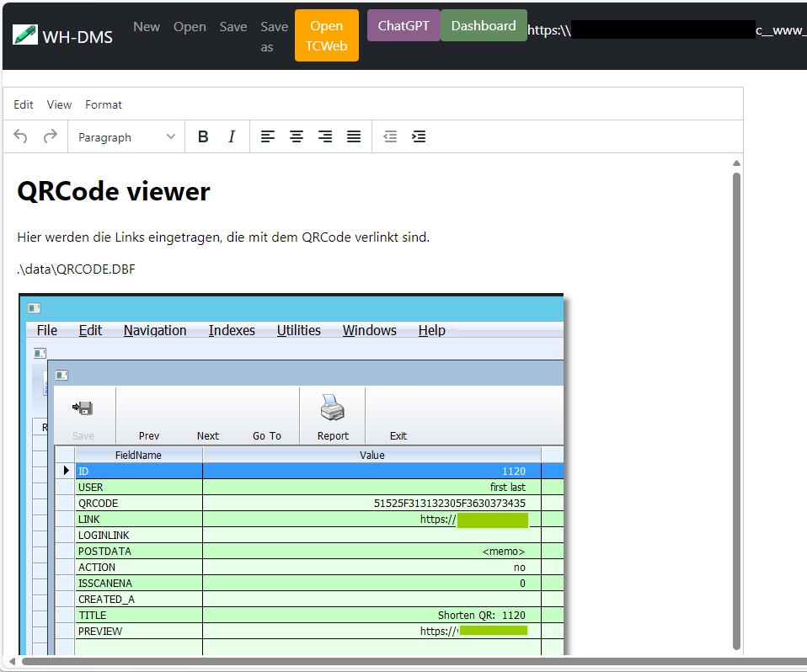Click the LOGINLINK field name cell

[x=139, y=535]
